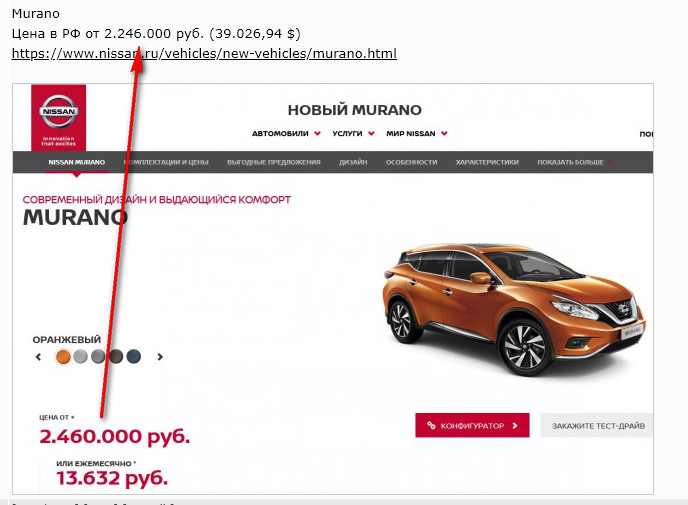Click the Nissan logo

(58, 117)
